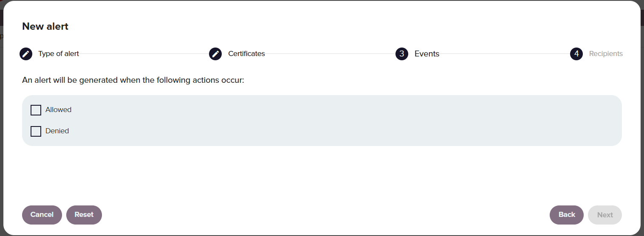Select the step 4 circle for Recipients
Viewport: 644px width, 236px height.
click(x=576, y=54)
